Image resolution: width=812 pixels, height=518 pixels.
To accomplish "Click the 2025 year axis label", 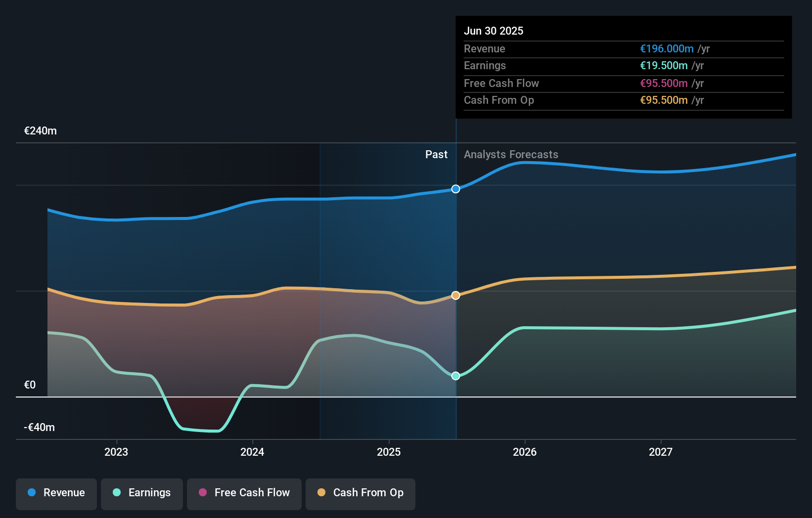I will click(x=389, y=452).
